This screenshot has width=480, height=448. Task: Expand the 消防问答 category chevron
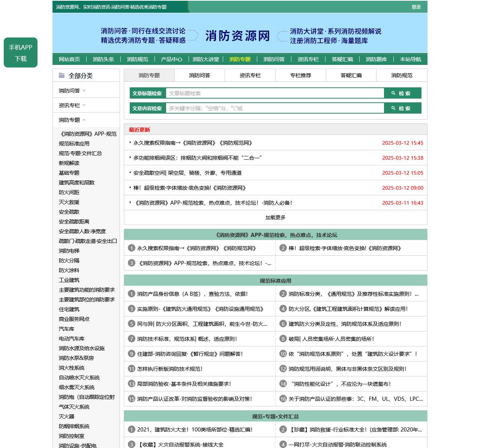(84, 90)
